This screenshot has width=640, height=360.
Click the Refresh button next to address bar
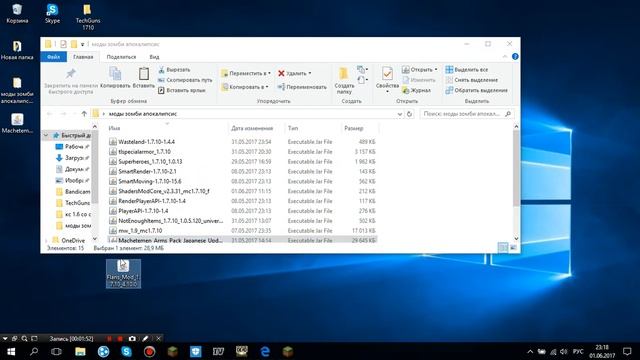click(409, 114)
